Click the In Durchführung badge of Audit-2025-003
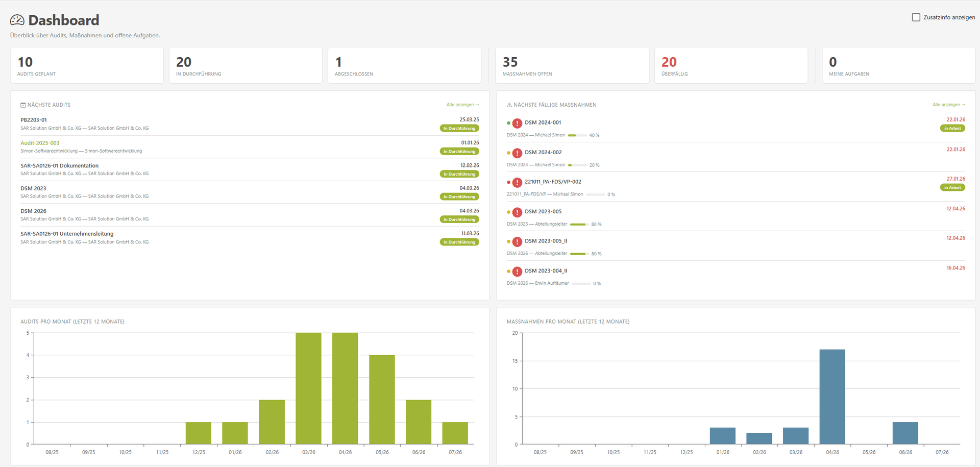The height and width of the screenshot is (467, 980). point(459,151)
